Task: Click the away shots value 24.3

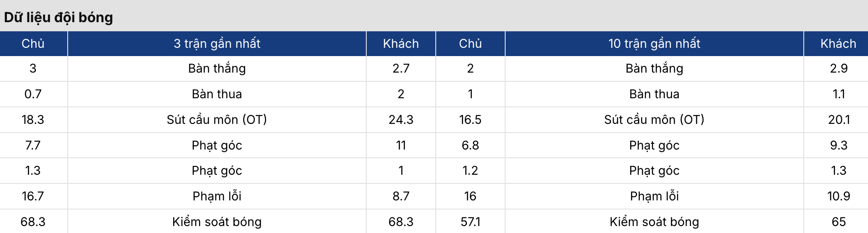Action: click(401, 120)
